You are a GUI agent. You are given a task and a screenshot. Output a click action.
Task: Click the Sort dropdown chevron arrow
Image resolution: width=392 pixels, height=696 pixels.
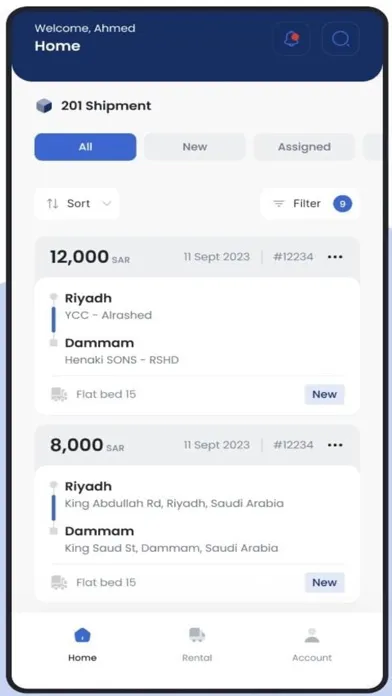(107, 204)
